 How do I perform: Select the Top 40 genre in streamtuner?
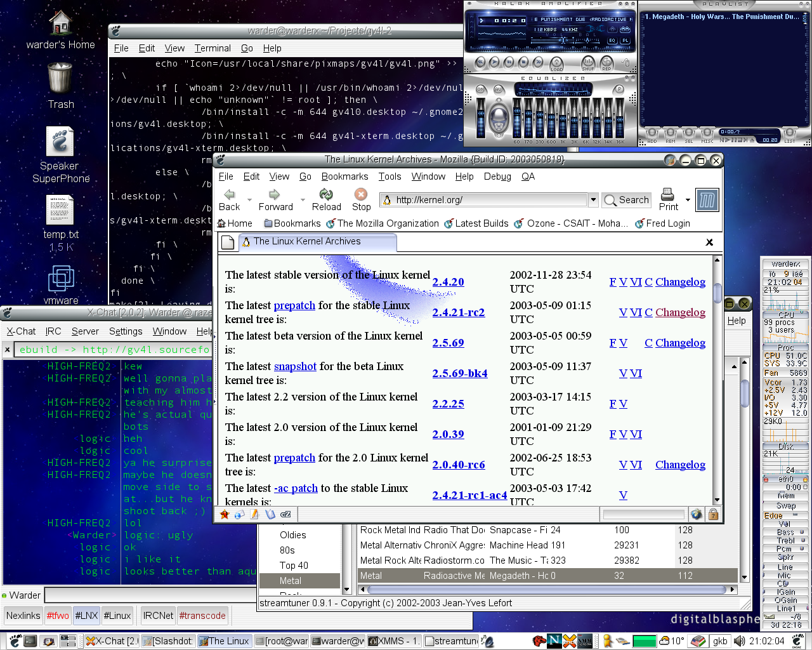tap(294, 566)
